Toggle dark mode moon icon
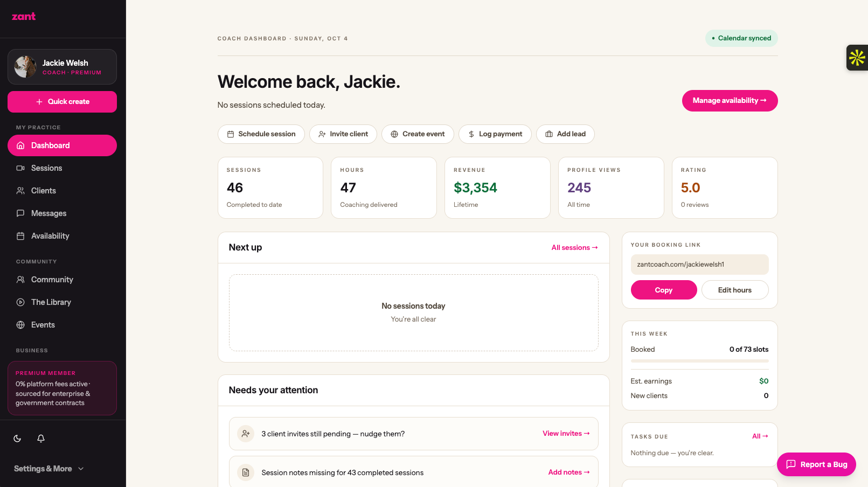The width and height of the screenshot is (868, 487). click(x=17, y=439)
